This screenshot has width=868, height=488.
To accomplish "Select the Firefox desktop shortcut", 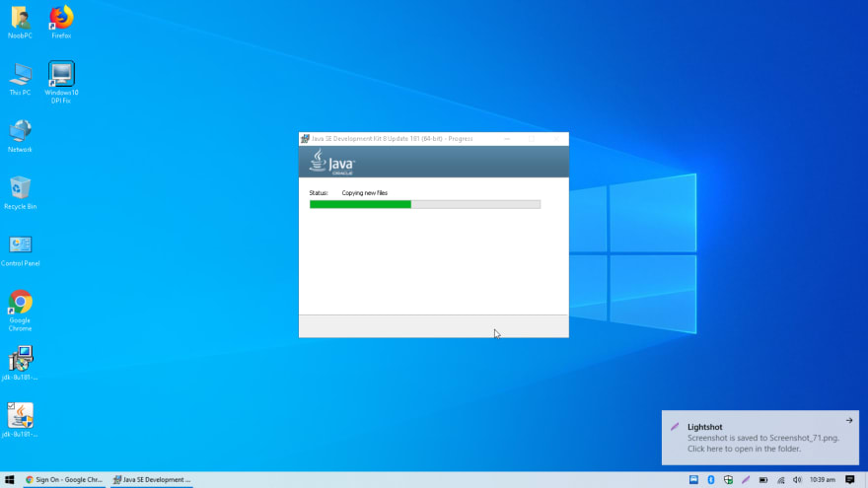I will point(61,22).
